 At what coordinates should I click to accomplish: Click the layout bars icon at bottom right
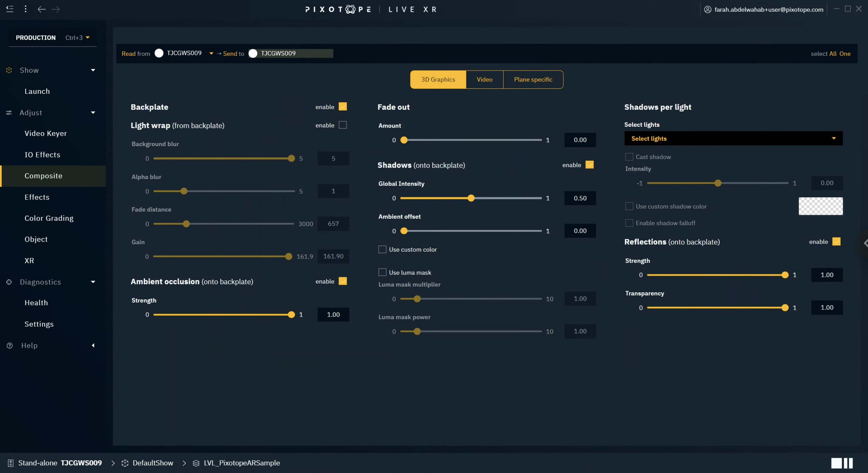(x=842, y=463)
